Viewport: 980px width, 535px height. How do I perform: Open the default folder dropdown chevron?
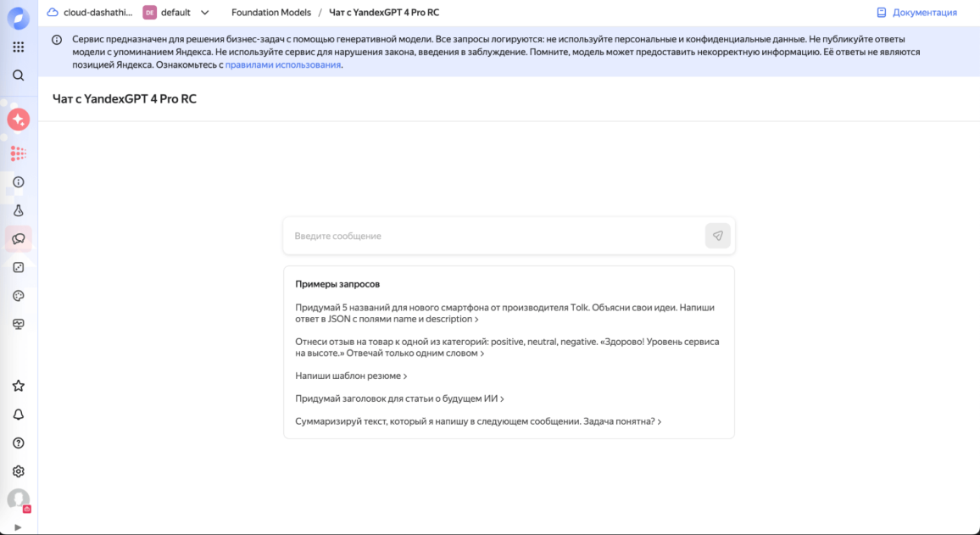click(204, 13)
